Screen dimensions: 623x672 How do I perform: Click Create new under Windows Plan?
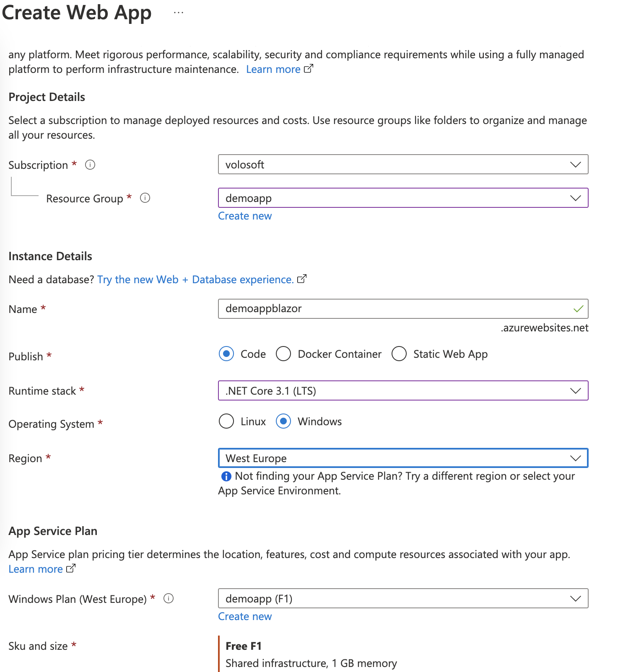(245, 617)
